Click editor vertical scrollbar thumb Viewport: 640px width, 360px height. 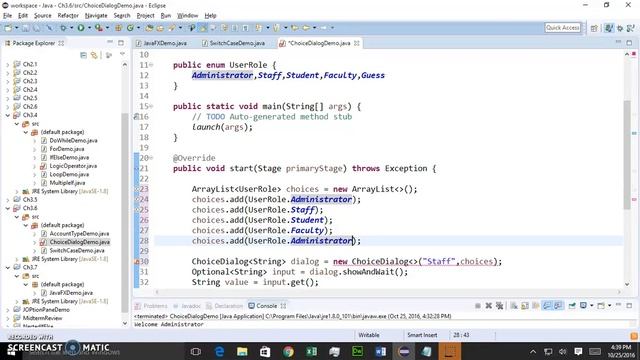(x=627, y=154)
